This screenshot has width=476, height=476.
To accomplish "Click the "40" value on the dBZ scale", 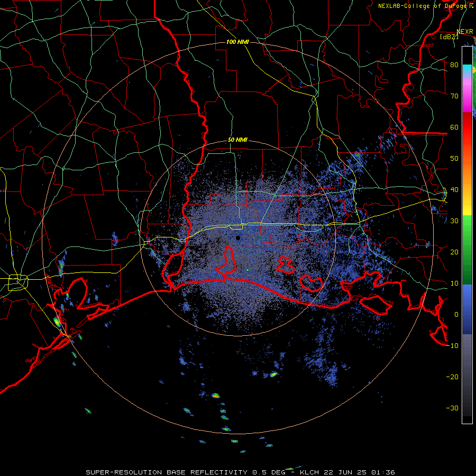I will [454, 190].
